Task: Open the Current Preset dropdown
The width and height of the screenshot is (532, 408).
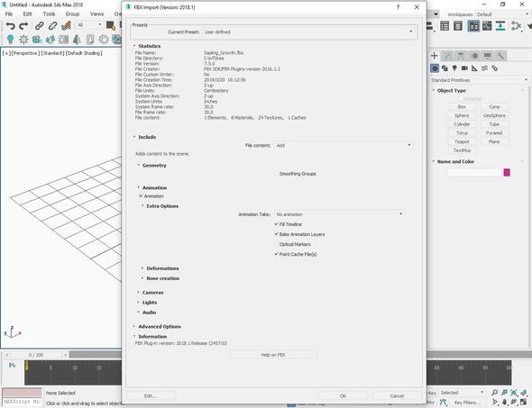Action: 308,32
